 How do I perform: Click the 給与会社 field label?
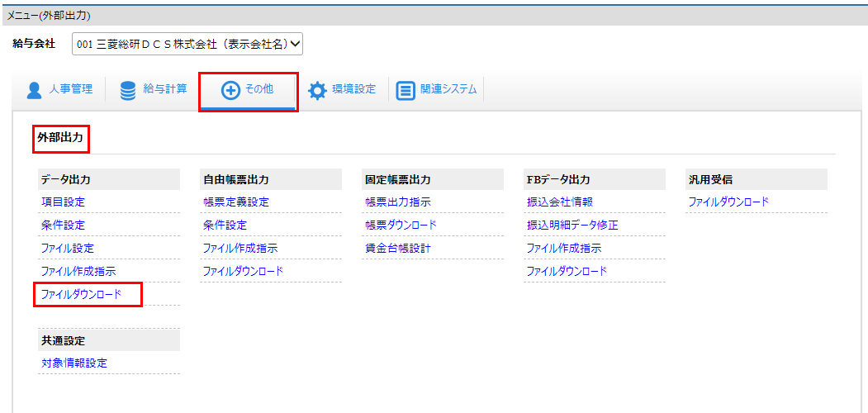[x=35, y=45]
